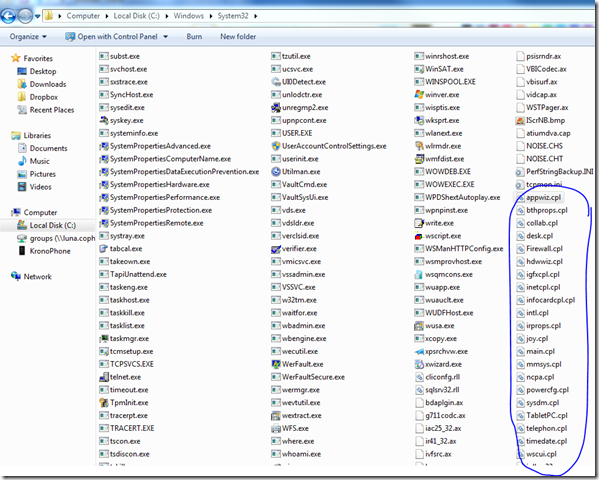Viewport: 599px width, 480px height.
Task: Select the sqlsrv32.rll file
Action: pyautogui.click(x=437, y=390)
